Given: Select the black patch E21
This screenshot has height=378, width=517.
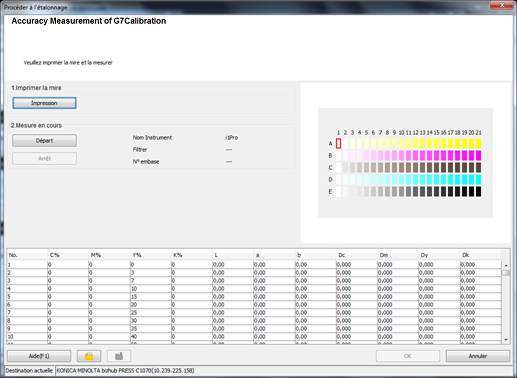Looking at the screenshot, I should click(x=478, y=192).
